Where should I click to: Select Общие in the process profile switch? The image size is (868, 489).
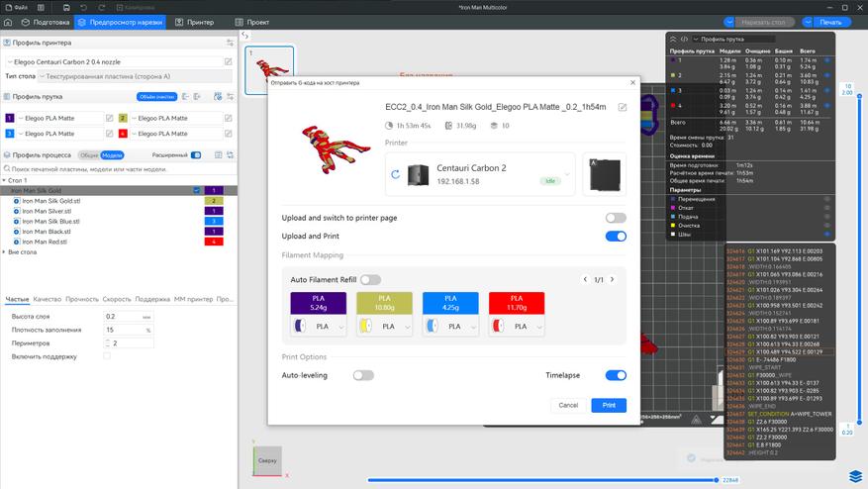[89, 155]
